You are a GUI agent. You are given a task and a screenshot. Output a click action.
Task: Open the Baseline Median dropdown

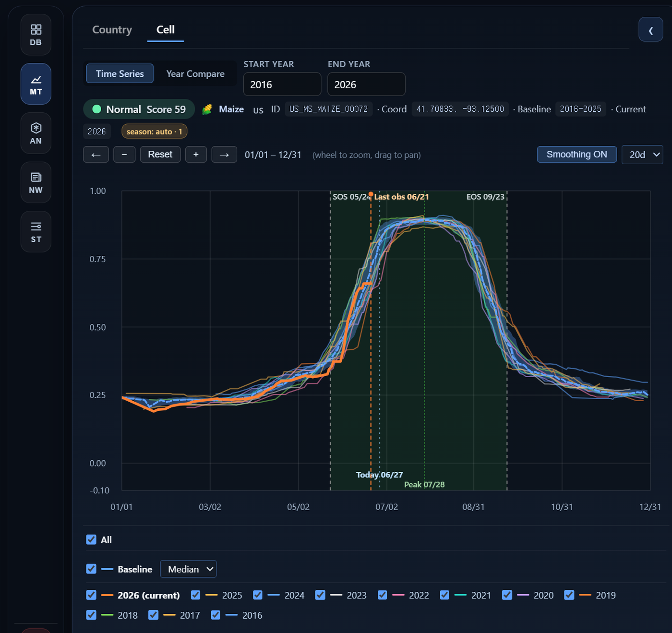[x=188, y=569]
